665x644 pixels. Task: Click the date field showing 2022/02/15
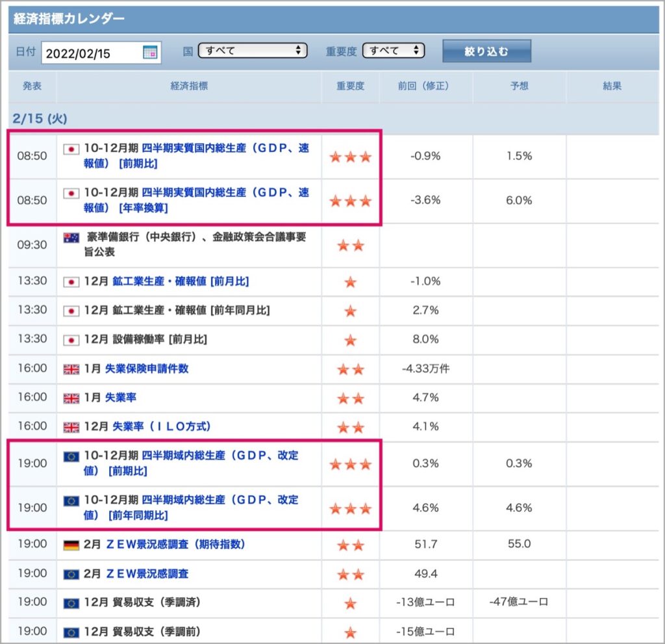(x=101, y=53)
